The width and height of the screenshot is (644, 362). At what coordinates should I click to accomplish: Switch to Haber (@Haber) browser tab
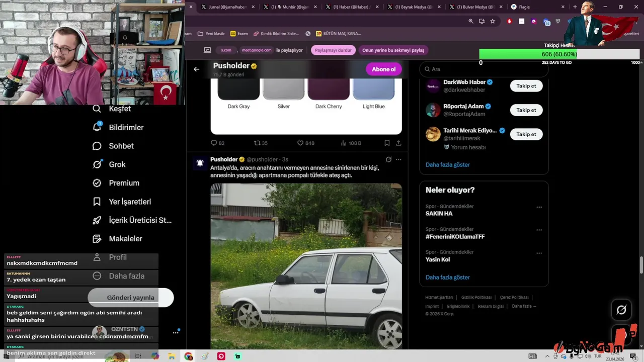pos(352,7)
